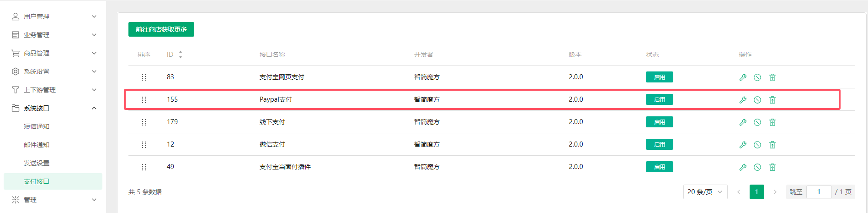Expand 用户管理 sidebar menu
The width and height of the screenshot is (868, 213).
click(53, 16)
